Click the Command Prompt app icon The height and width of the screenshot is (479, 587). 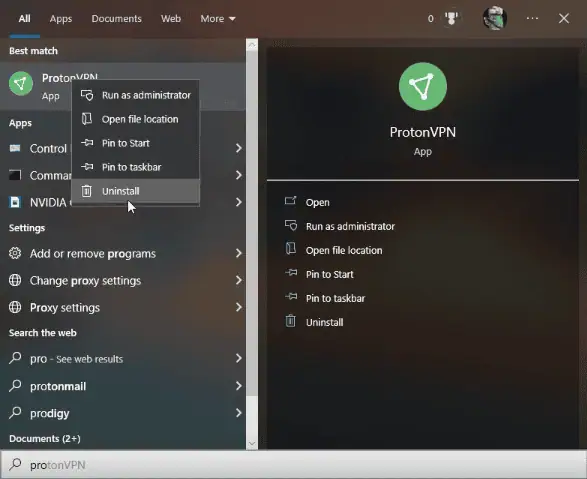pyautogui.click(x=15, y=175)
